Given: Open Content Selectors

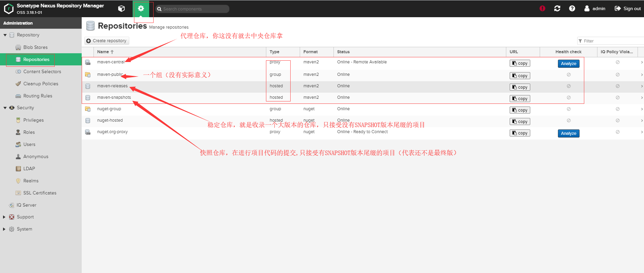Looking at the screenshot, I should tap(42, 71).
